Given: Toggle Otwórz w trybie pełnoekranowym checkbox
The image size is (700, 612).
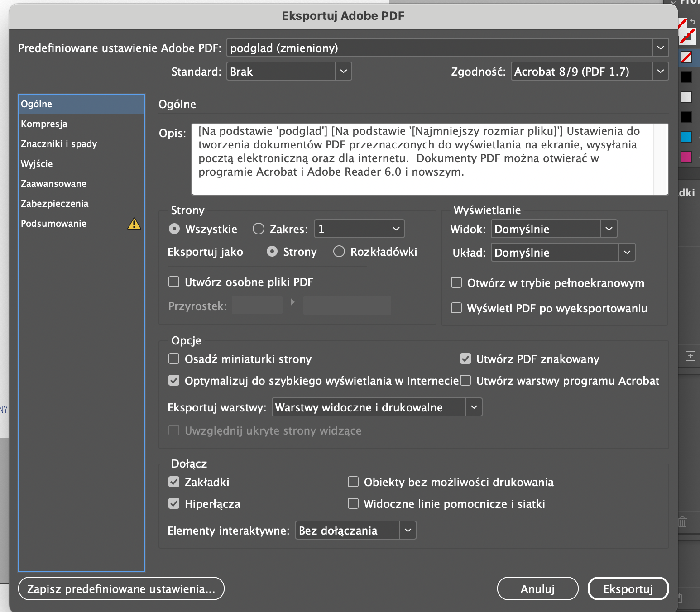Looking at the screenshot, I should pyautogui.click(x=456, y=283).
